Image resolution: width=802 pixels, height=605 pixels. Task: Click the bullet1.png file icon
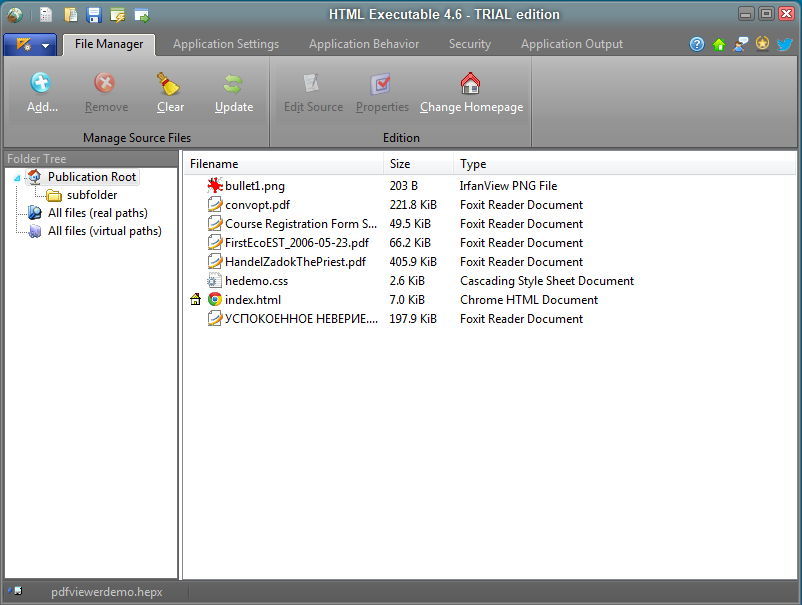(x=215, y=185)
